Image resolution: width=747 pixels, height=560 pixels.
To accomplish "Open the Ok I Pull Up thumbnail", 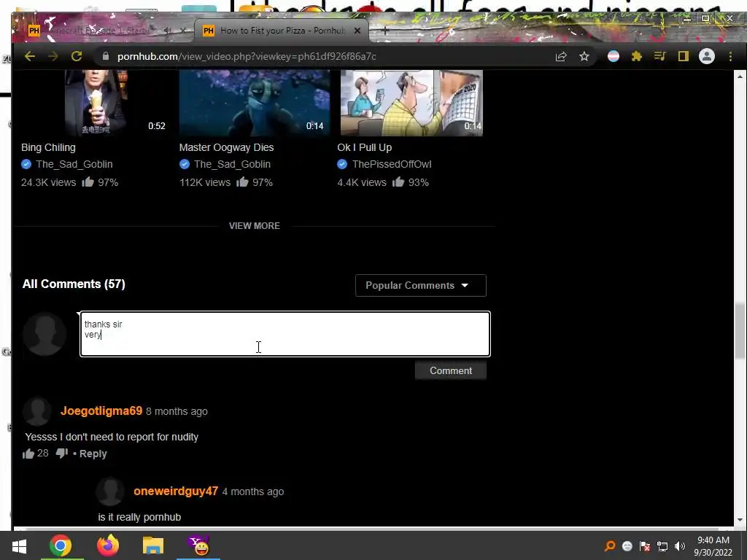I will click(411, 103).
